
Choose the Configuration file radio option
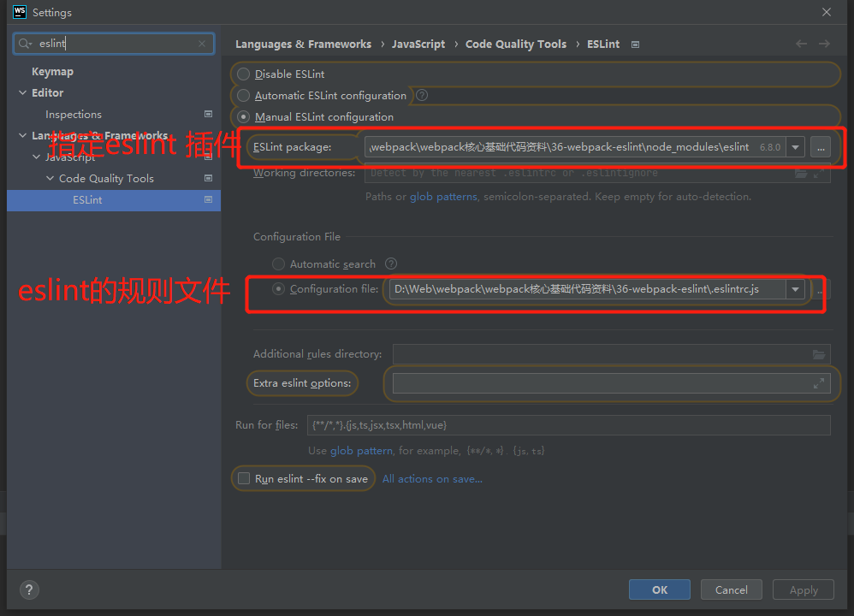pos(278,289)
